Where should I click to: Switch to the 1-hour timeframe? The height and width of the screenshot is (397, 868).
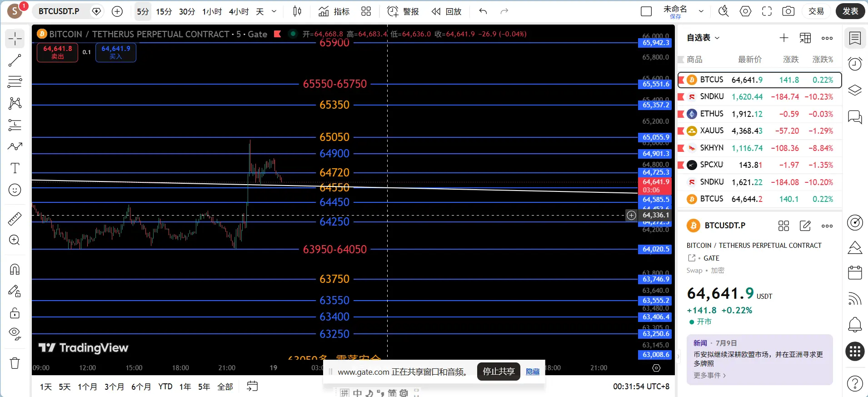point(212,11)
